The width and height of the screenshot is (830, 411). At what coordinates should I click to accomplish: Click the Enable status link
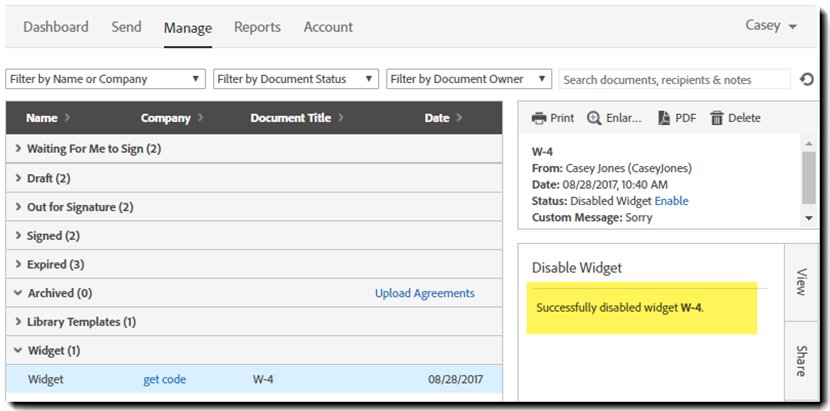pyautogui.click(x=671, y=201)
